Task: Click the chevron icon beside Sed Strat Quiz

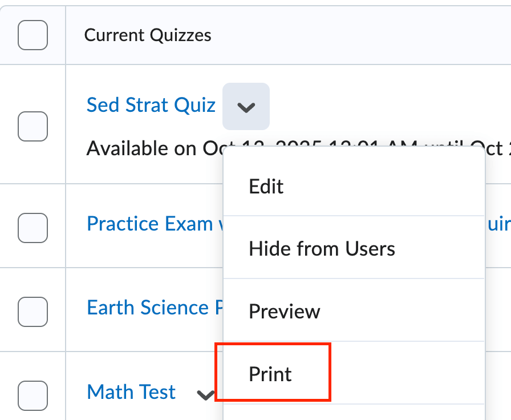Action: 246,106
